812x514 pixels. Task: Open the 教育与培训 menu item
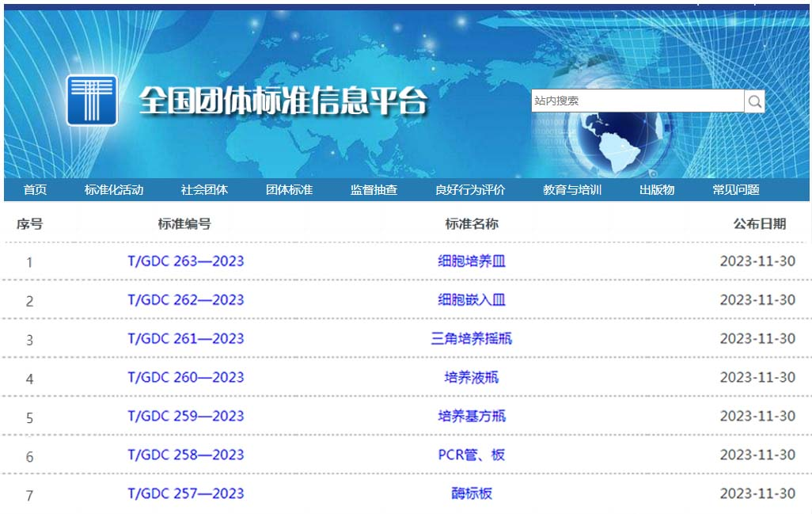click(x=571, y=189)
